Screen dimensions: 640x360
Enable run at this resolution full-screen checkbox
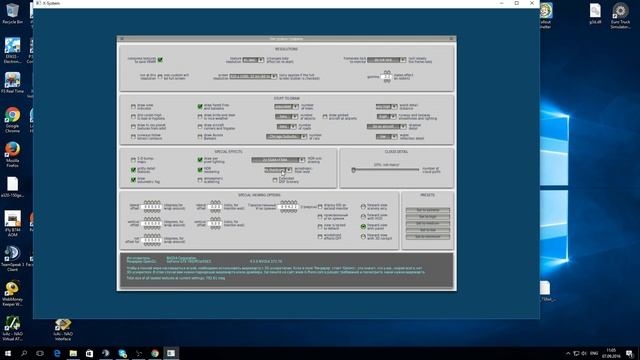(160, 76)
